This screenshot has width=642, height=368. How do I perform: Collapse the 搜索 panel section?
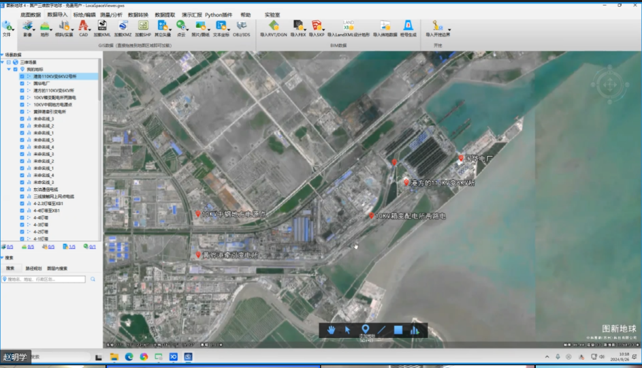(2, 257)
